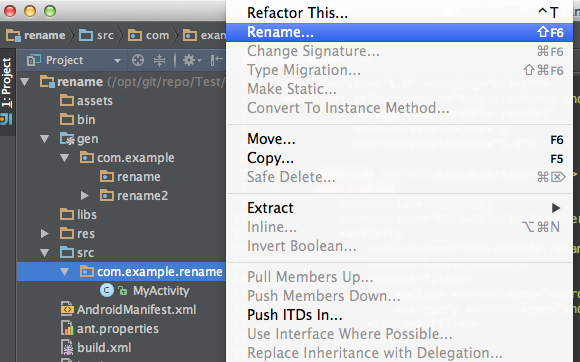
Task: Select the build.xml file
Action: point(96,348)
